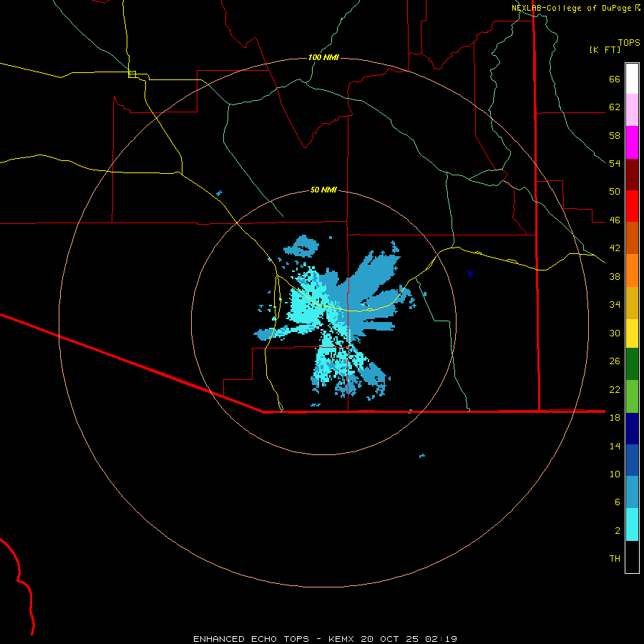Click the legend value 26
The width and height of the screenshot is (644, 644).
(615, 361)
